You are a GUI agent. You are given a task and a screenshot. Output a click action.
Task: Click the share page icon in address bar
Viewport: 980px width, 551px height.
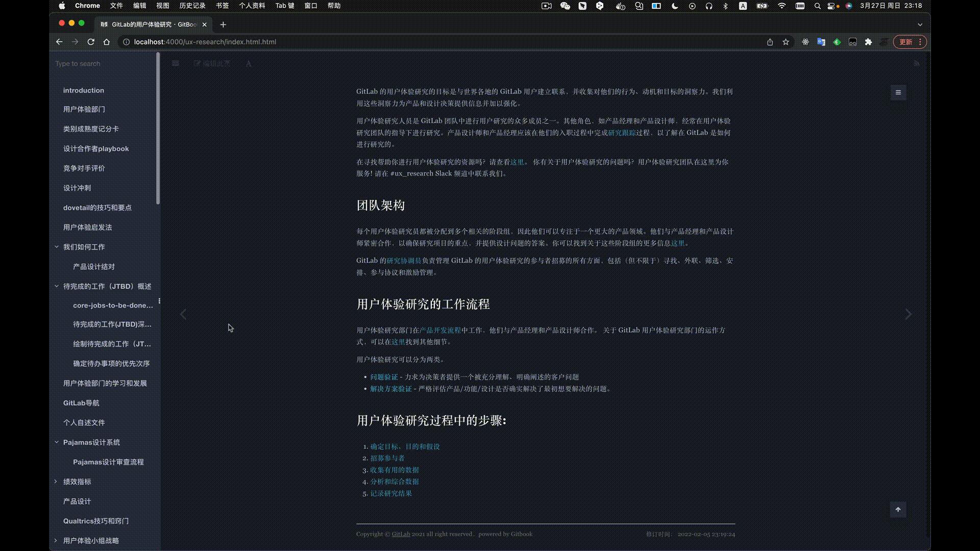tap(770, 42)
